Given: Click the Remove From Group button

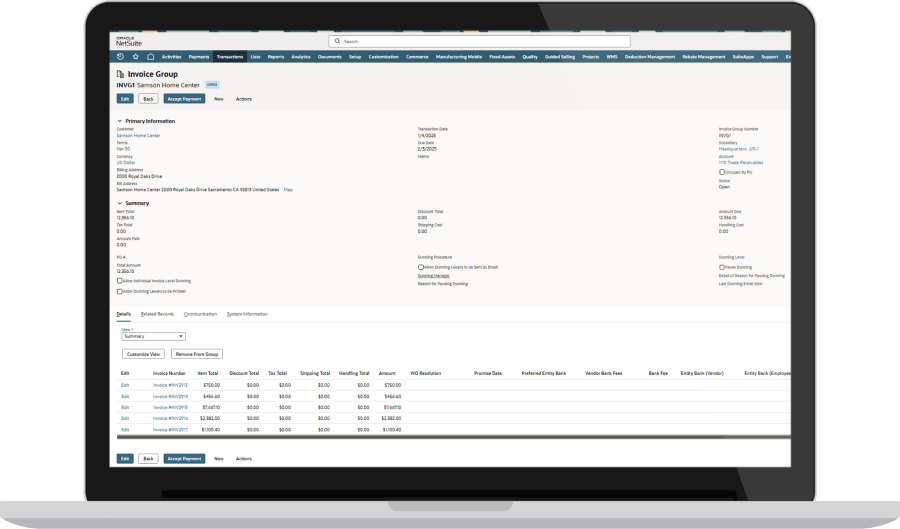Looking at the screenshot, I should click(x=197, y=354).
